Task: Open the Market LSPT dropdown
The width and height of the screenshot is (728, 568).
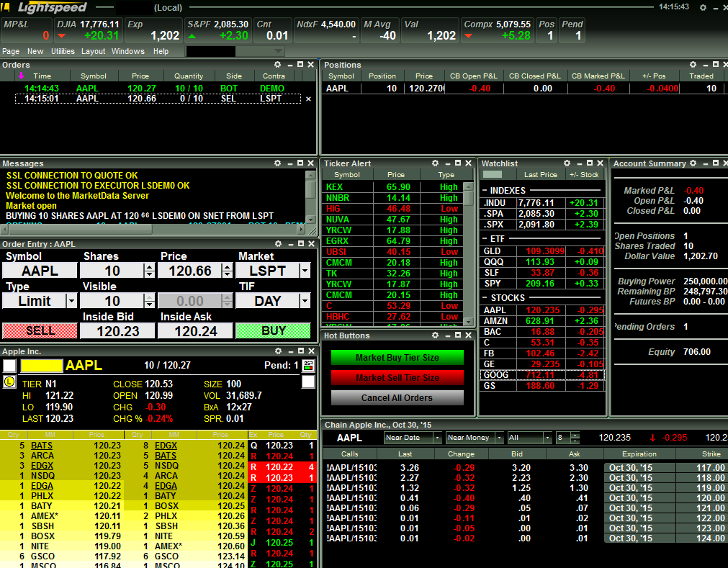Action: tap(305, 271)
